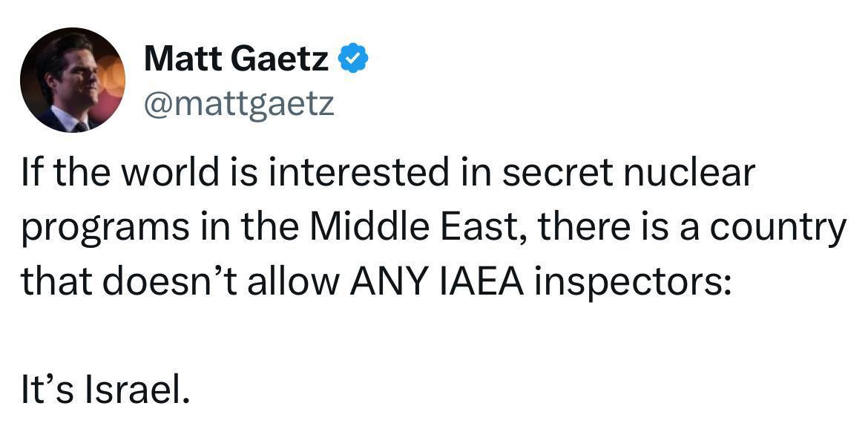The image size is (868, 446).
Task: Open the Matt Gaetz display name
Action: pos(236,58)
